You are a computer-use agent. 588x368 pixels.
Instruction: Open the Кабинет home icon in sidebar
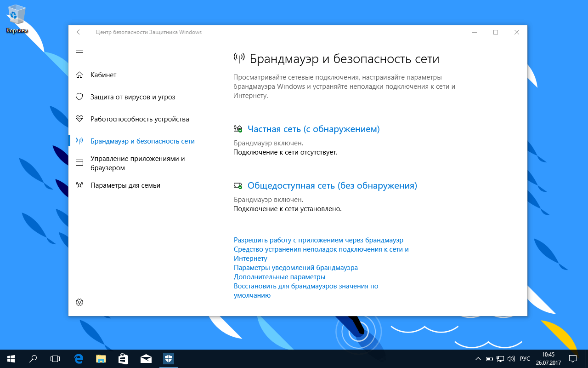pos(79,75)
